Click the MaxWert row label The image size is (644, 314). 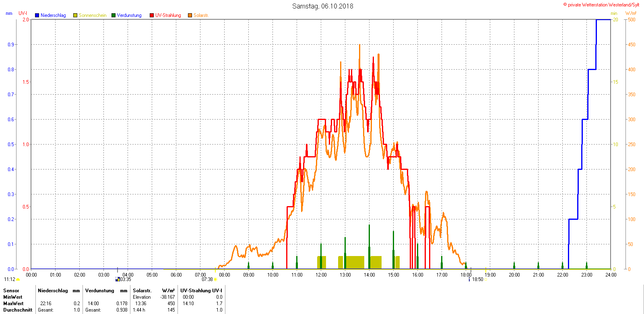[13, 304]
